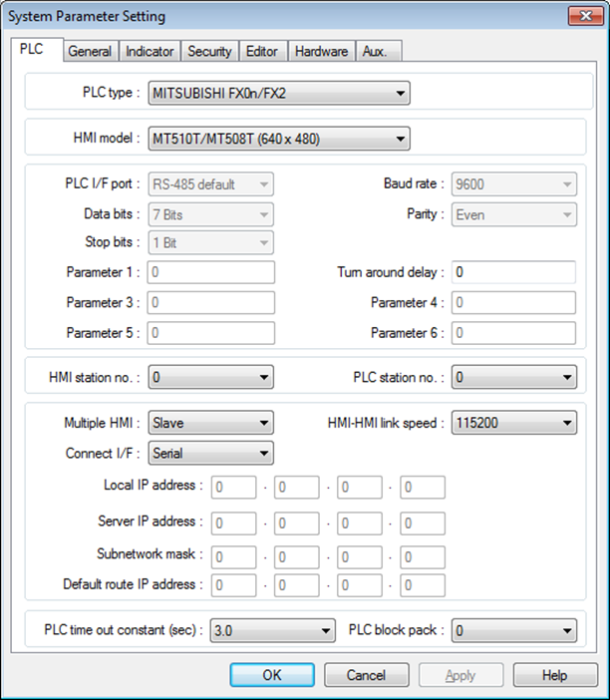This screenshot has height=700, width=610.
Task: Open Help for system parameters
Action: tap(555, 675)
